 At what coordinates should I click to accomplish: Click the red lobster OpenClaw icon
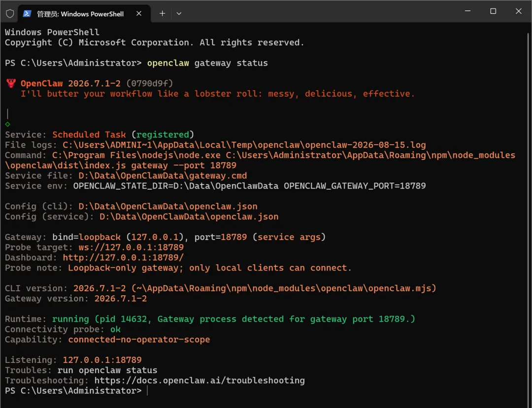point(11,83)
